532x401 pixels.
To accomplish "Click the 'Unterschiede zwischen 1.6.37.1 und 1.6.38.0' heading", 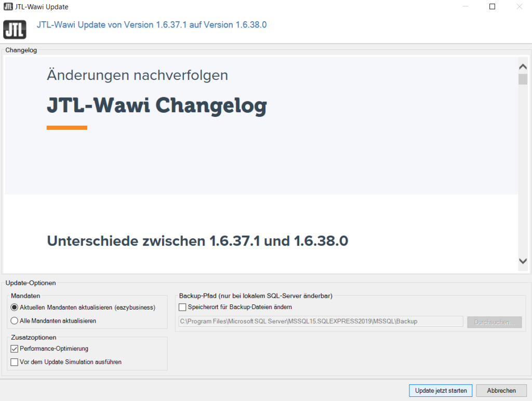I will pyautogui.click(x=197, y=241).
